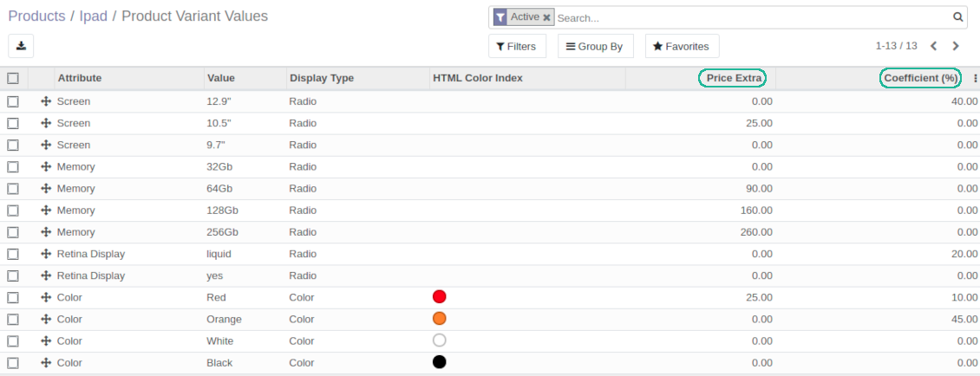Click the drag handle of the Screen 9.7" row
The image size is (980, 376).
coord(46,145)
